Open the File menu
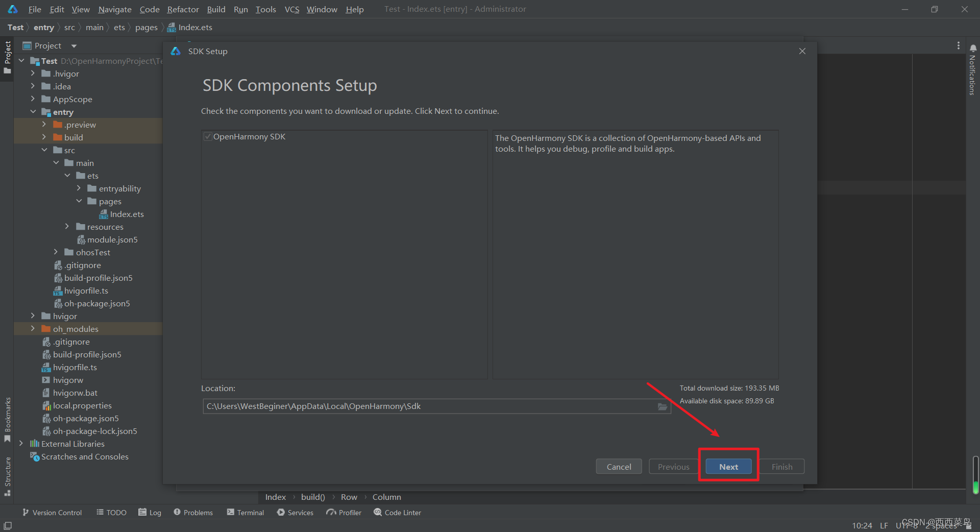This screenshot has width=980, height=532. point(35,9)
